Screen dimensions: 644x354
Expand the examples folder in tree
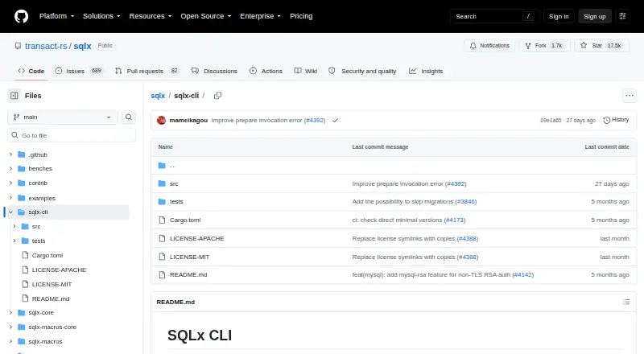pyautogui.click(x=10, y=198)
